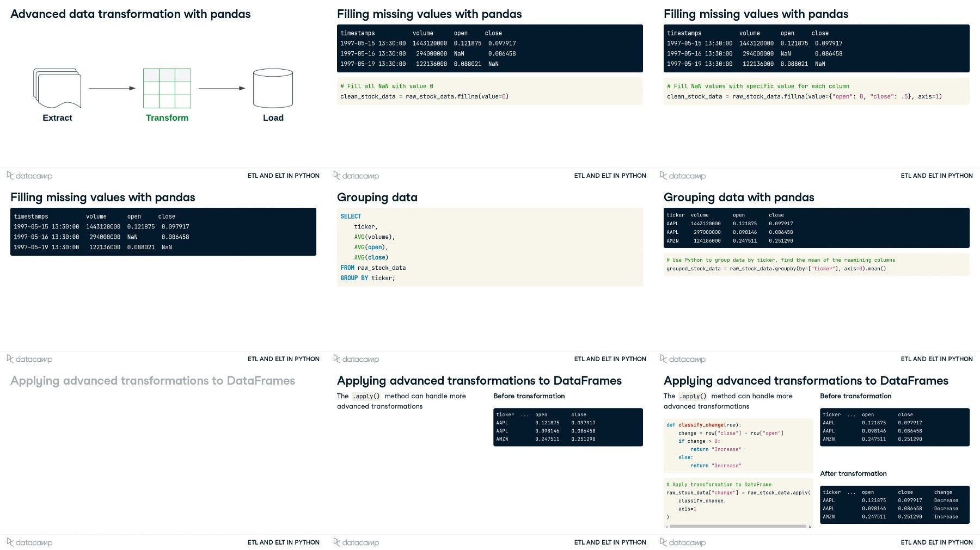Click the Extract stacked documents icon
980x550 pixels.
(57, 88)
